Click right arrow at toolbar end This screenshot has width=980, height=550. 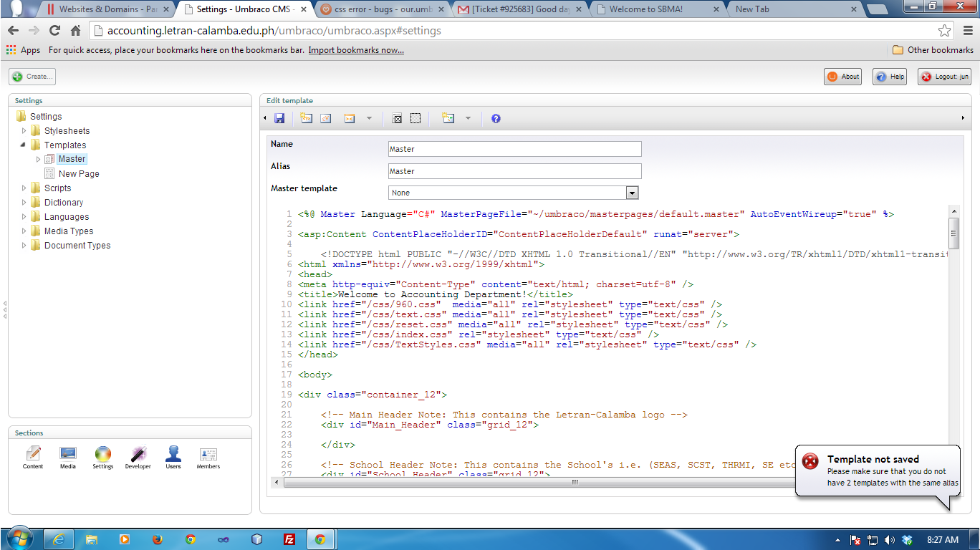click(x=962, y=118)
